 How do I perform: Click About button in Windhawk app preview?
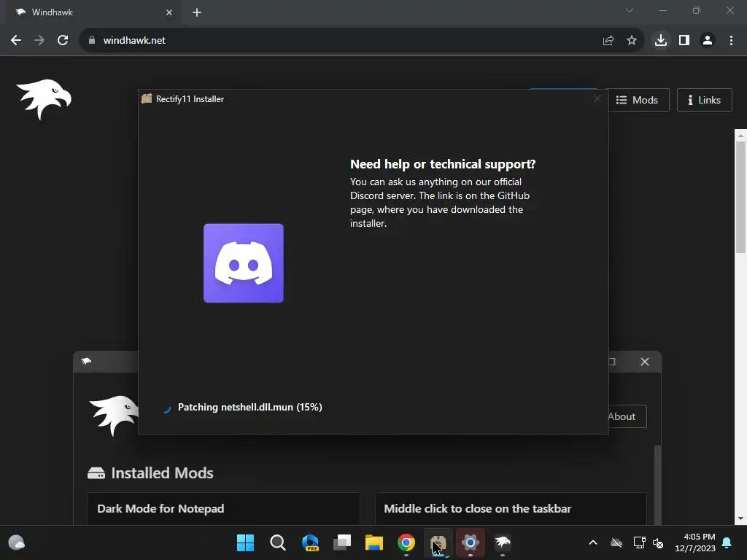[x=627, y=416]
